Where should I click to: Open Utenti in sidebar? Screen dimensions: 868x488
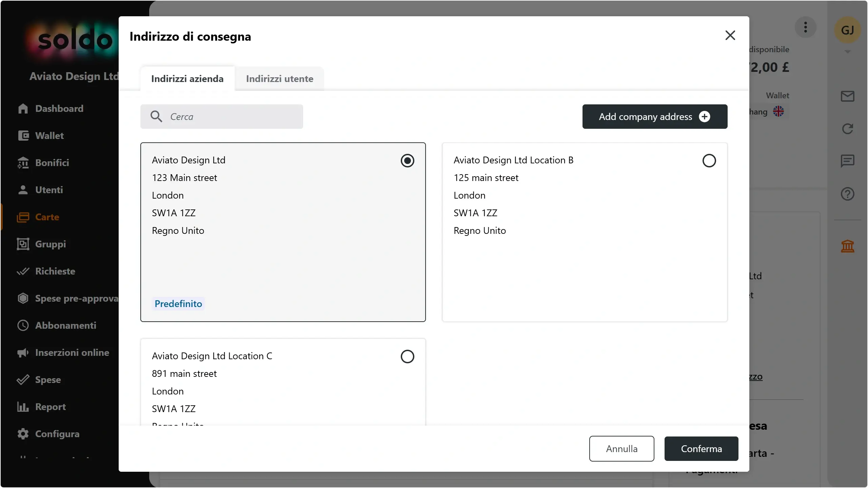40,190
